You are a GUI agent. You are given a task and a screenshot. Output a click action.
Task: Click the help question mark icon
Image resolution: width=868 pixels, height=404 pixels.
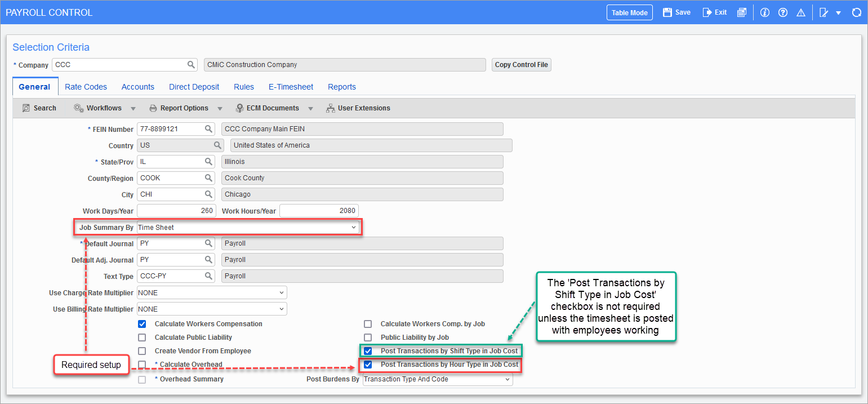pyautogui.click(x=783, y=12)
